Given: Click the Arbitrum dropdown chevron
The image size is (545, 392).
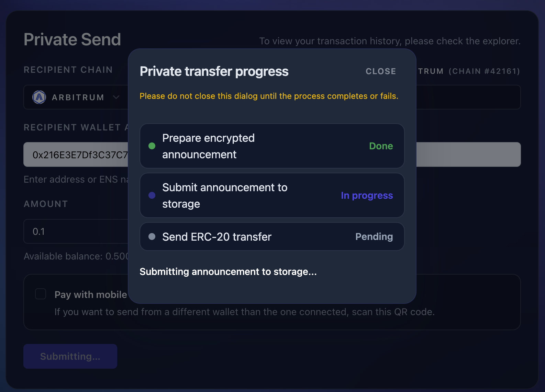Looking at the screenshot, I should point(116,97).
